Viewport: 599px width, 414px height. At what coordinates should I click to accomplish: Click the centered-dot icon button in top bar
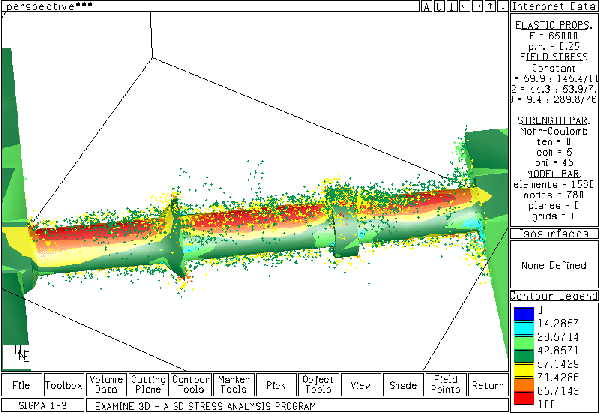[478, 6]
